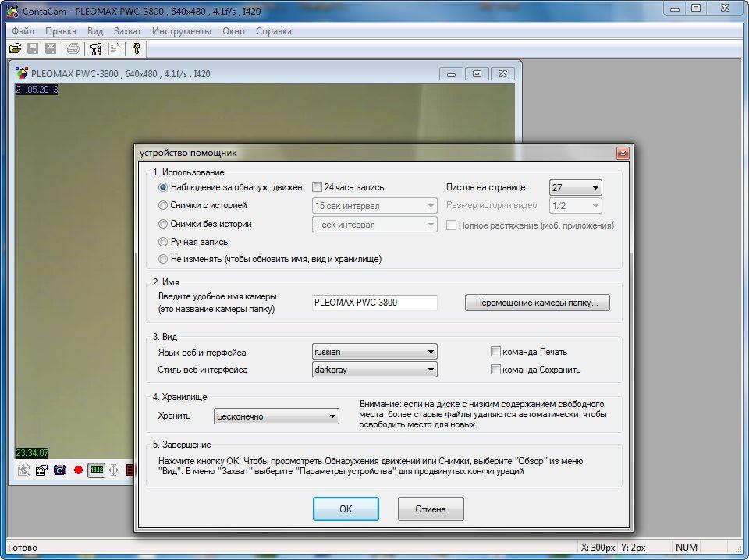Viewport: 749px width, 560px height.
Task: Open camera device settings icon below video
Action: pos(41,470)
